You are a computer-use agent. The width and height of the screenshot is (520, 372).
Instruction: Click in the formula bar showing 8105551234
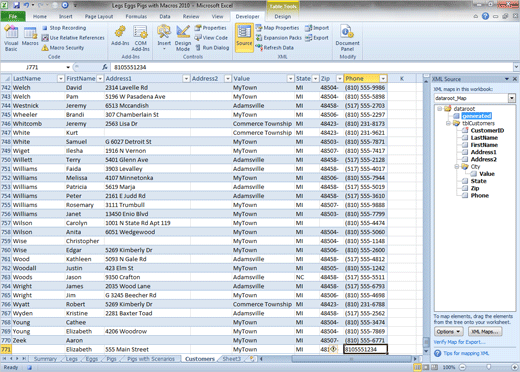(312, 67)
